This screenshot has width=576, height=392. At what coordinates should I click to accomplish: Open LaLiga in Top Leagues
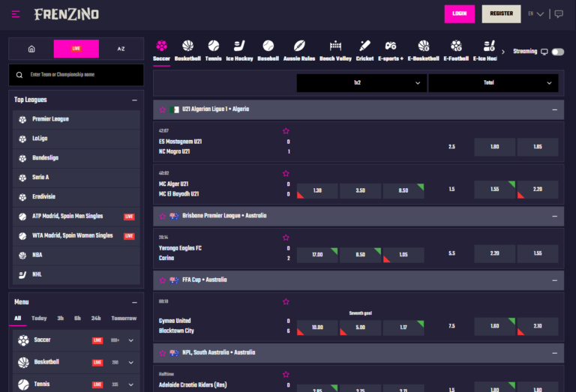76,139
